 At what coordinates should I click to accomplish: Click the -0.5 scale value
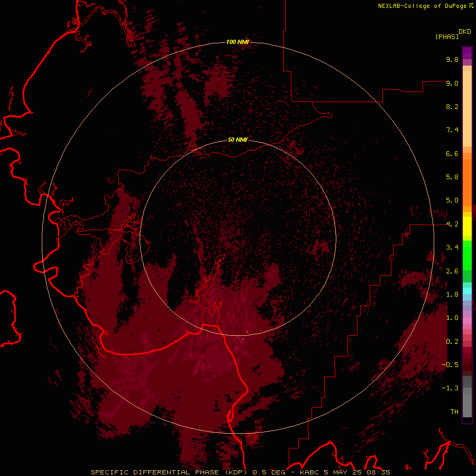click(450, 365)
